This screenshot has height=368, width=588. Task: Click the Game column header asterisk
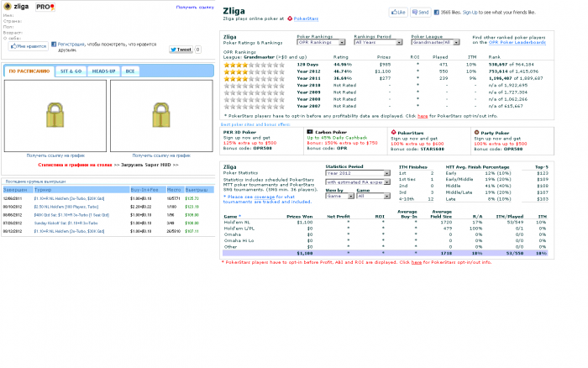(239, 217)
